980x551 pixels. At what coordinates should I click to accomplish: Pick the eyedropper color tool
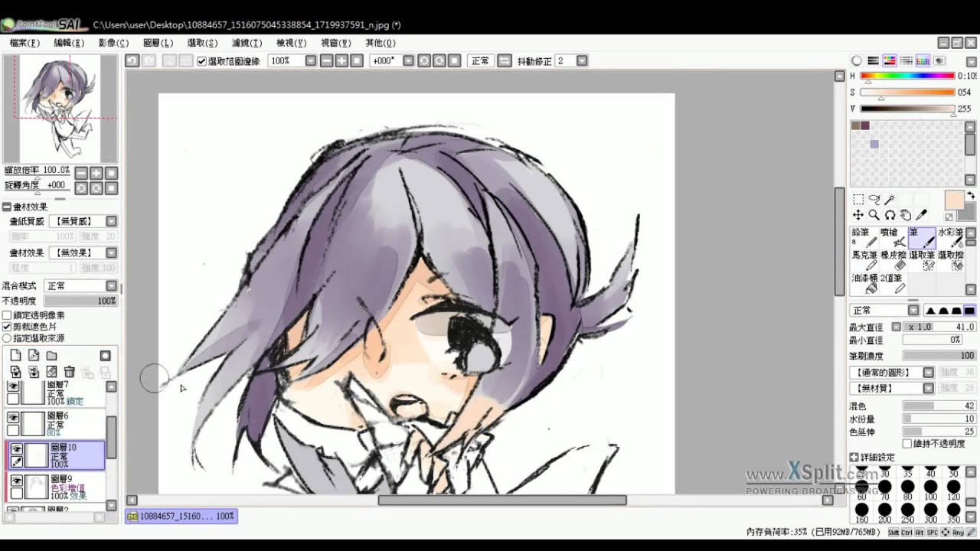pyautogui.click(x=921, y=216)
